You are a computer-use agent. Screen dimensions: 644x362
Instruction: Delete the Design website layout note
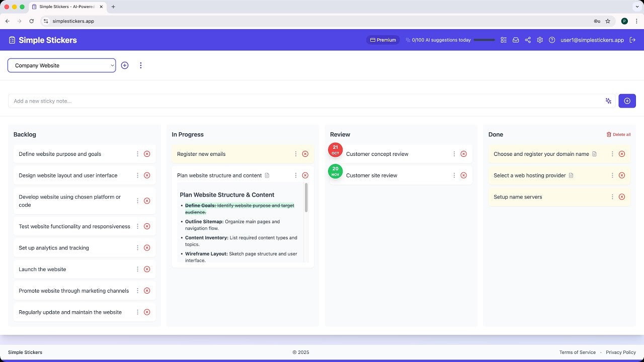147,175
